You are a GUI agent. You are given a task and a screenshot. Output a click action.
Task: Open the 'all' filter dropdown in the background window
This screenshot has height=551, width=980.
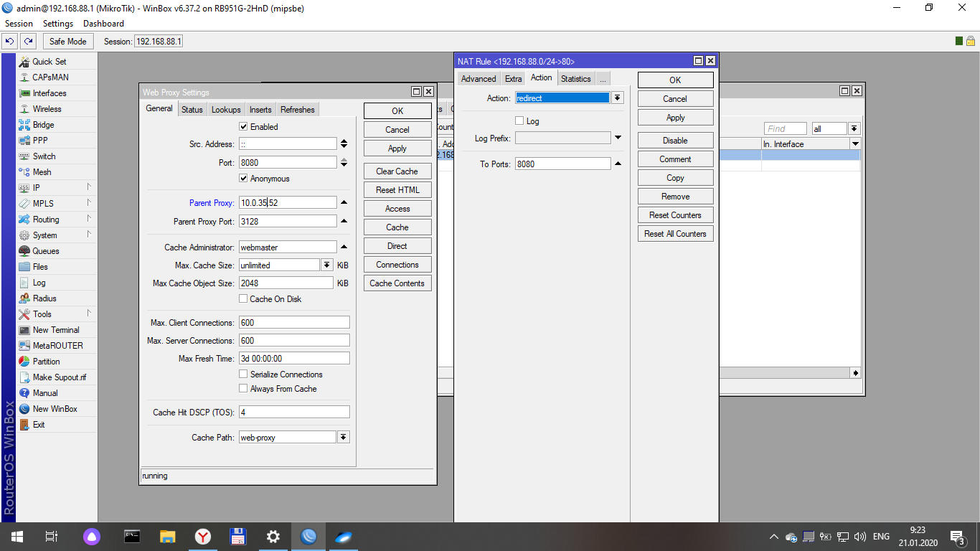(854, 129)
